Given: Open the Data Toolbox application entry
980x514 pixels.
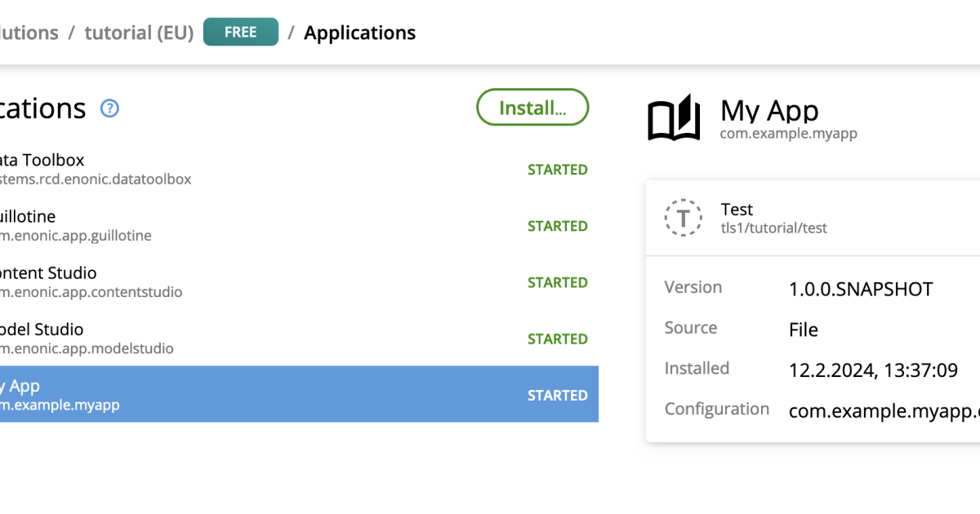Looking at the screenshot, I should click(245, 168).
